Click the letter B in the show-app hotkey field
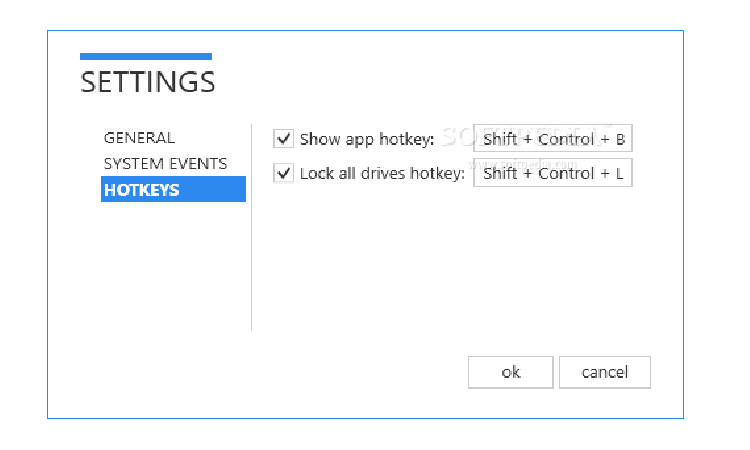The image size is (750, 450). point(620,140)
